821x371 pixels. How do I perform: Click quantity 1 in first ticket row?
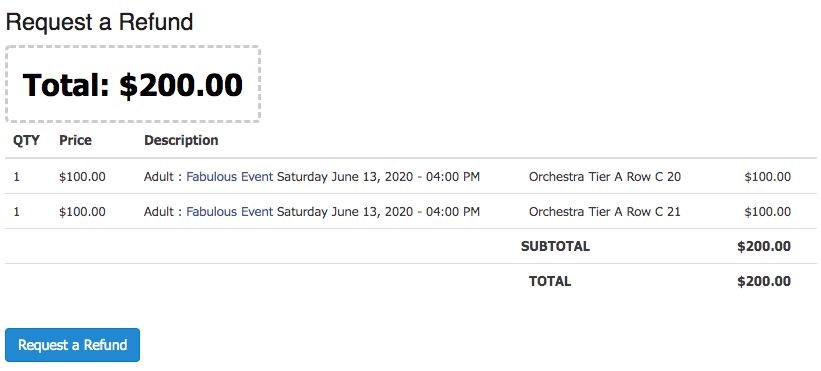pos(16,177)
